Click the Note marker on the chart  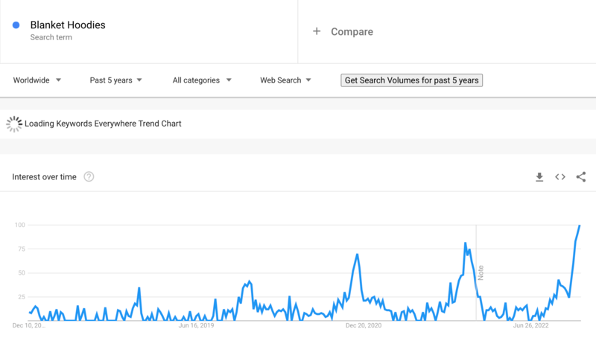pyautogui.click(x=481, y=272)
